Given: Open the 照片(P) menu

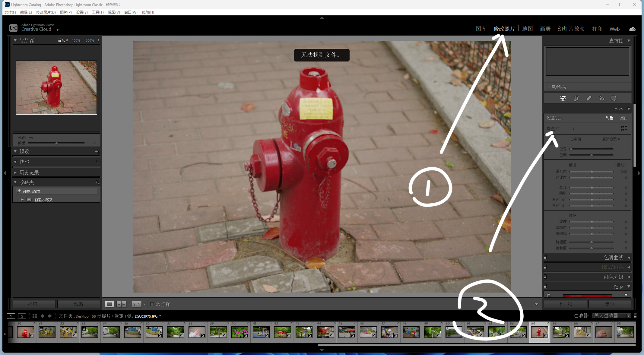Looking at the screenshot, I should pos(66,12).
